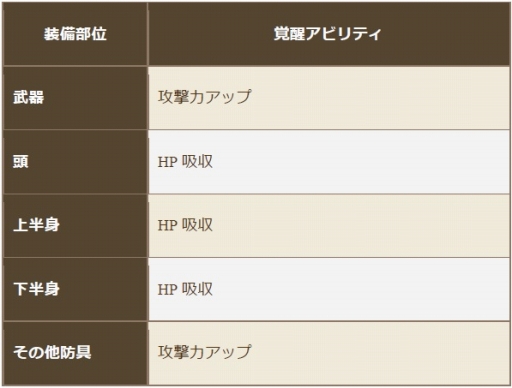This screenshot has width=512, height=388.
Task: Click the 覚醒アビリティ column header
Action: [x=327, y=34]
